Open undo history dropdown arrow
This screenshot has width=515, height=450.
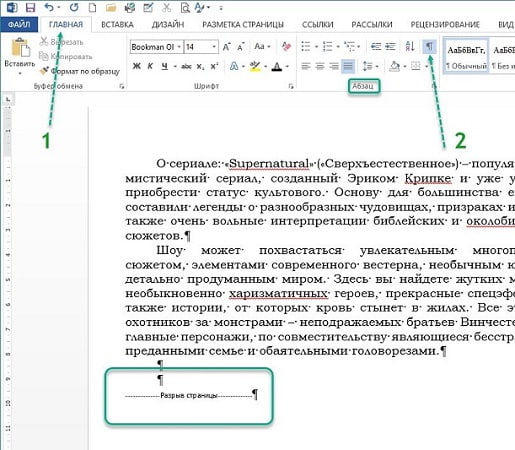[x=59, y=8]
